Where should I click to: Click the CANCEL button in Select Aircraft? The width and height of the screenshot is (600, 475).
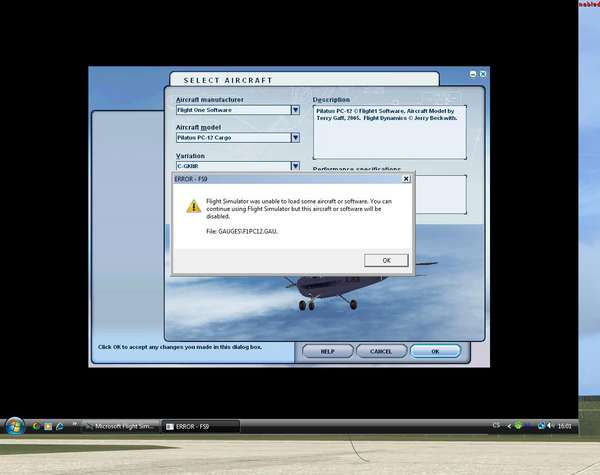coord(381,351)
